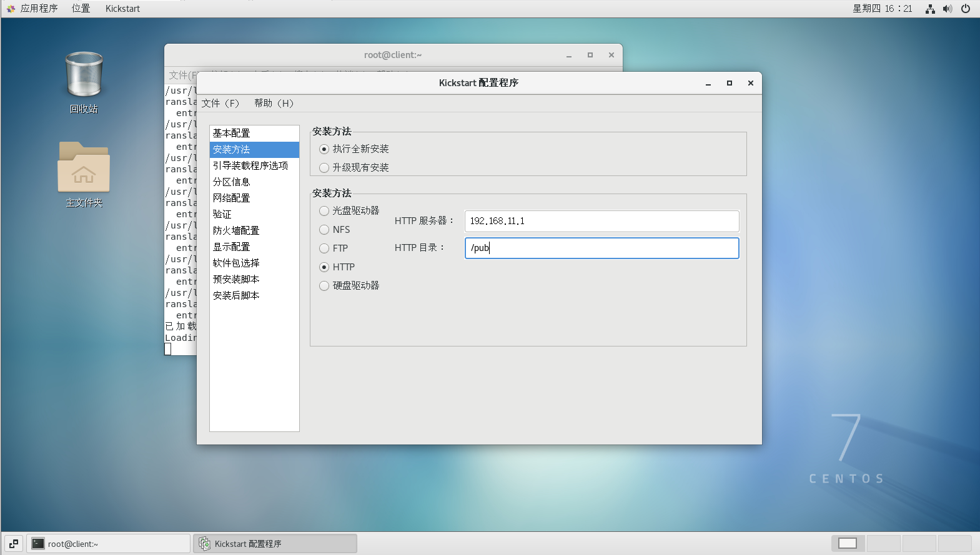980x555 pixels.
Task: Open the 主文件夹 home folder icon
Action: tap(84, 167)
